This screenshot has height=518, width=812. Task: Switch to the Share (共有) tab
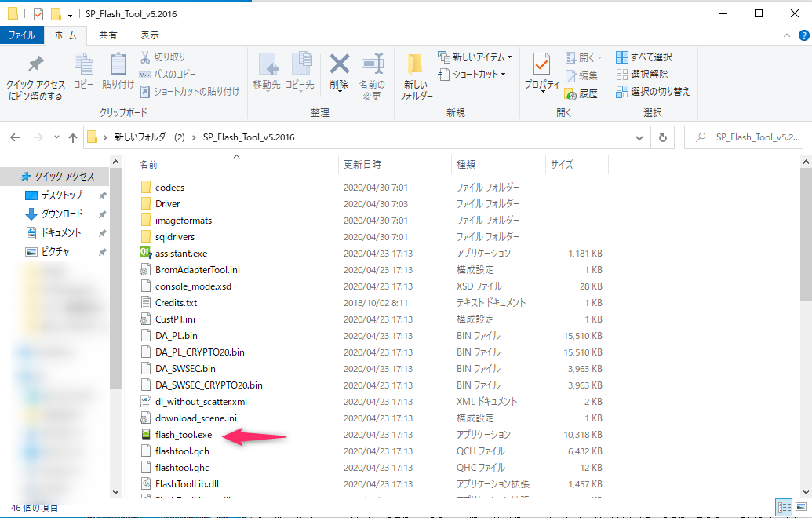pos(108,35)
